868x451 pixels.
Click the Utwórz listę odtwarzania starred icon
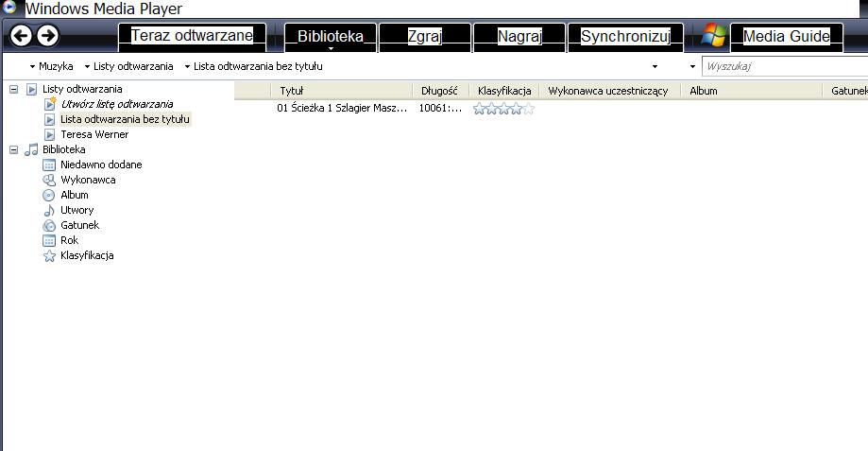coord(50,104)
